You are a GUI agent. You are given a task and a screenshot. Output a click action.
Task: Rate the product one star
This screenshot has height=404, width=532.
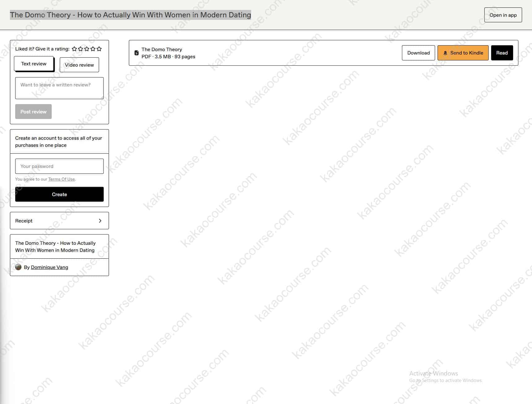[x=74, y=49]
